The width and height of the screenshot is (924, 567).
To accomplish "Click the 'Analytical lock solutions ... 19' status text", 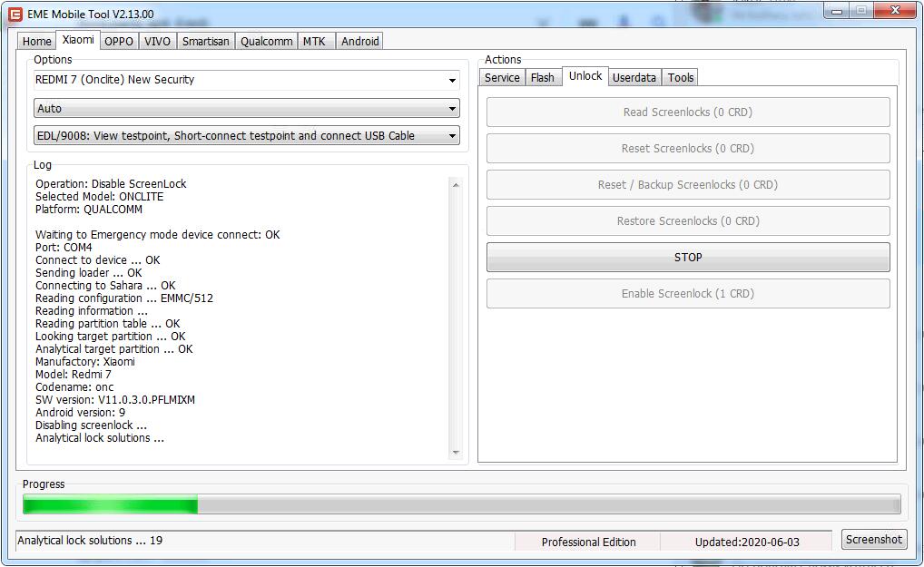I will pos(90,541).
